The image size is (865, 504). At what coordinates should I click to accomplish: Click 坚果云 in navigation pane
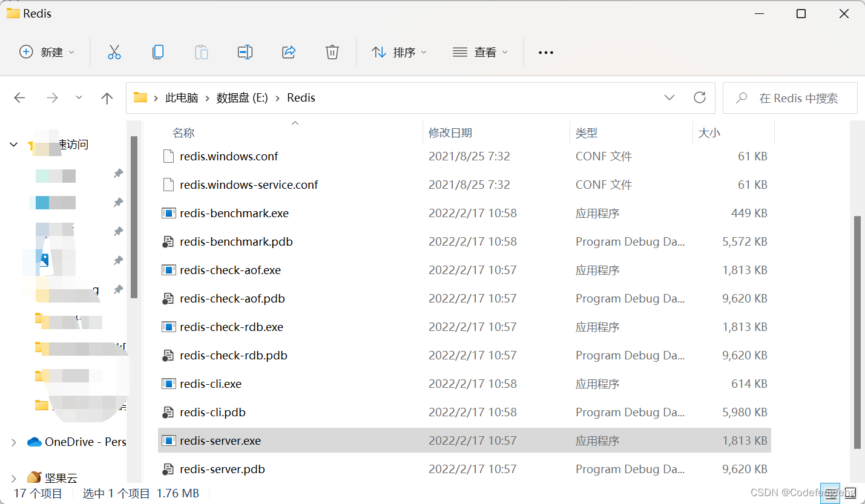(x=61, y=478)
